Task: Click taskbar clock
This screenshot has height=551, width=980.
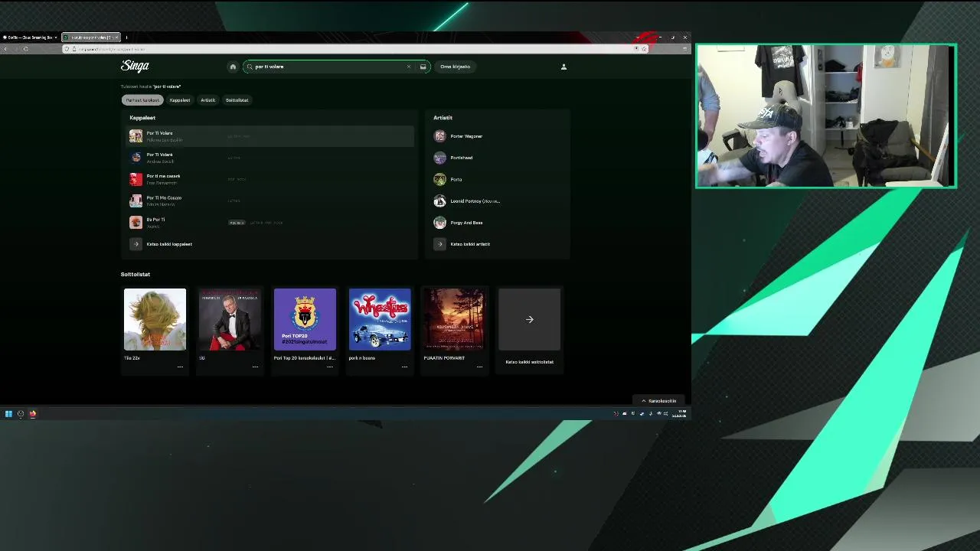Action: 680,414
